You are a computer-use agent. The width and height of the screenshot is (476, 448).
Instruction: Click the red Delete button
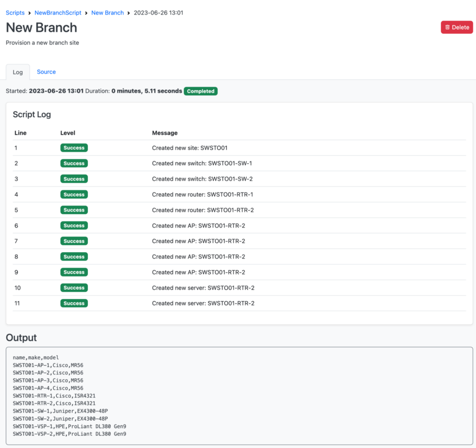[456, 27]
